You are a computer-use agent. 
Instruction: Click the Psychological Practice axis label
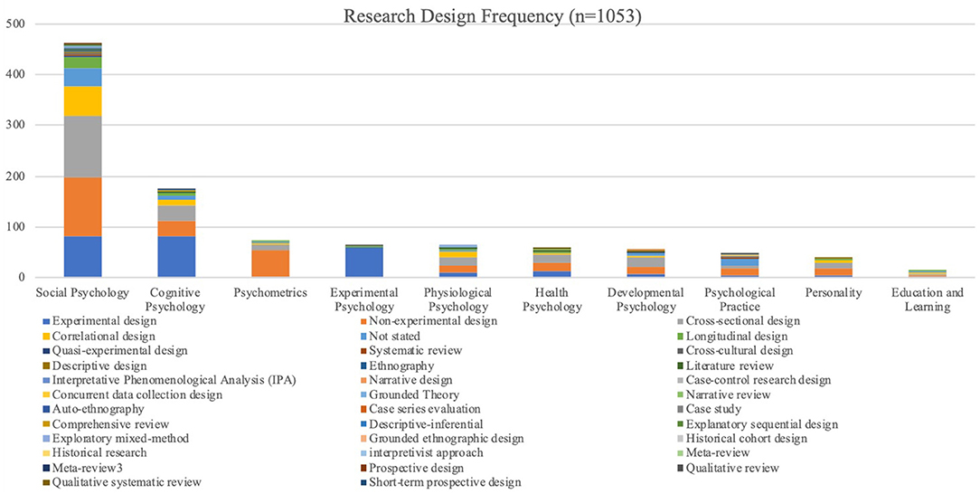click(x=740, y=299)
